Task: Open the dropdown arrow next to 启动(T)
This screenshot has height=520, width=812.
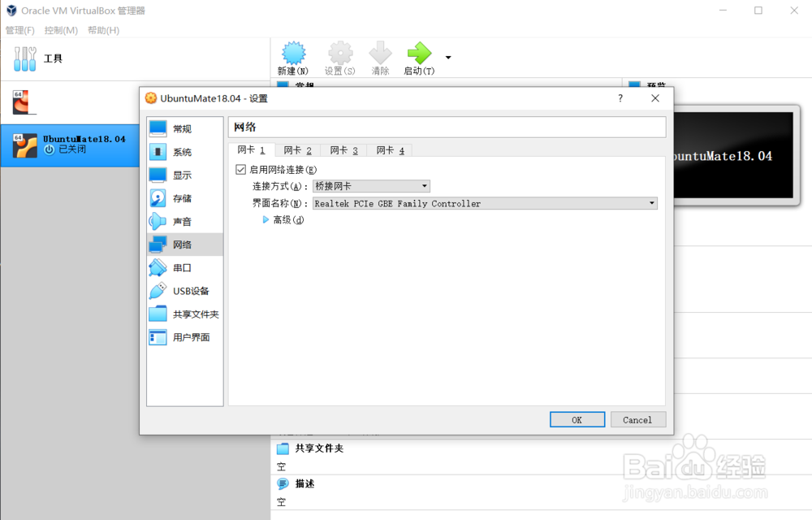Action: click(x=448, y=58)
